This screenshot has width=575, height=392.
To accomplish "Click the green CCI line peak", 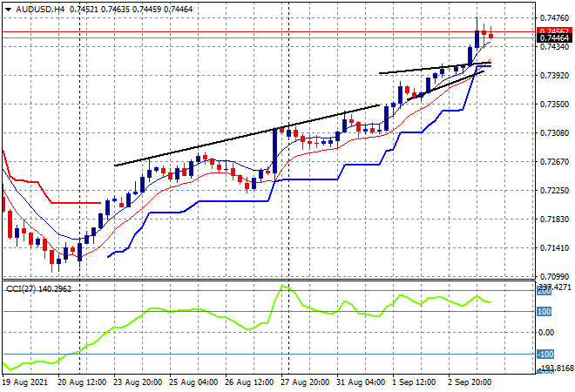I will pyautogui.click(x=282, y=286).
